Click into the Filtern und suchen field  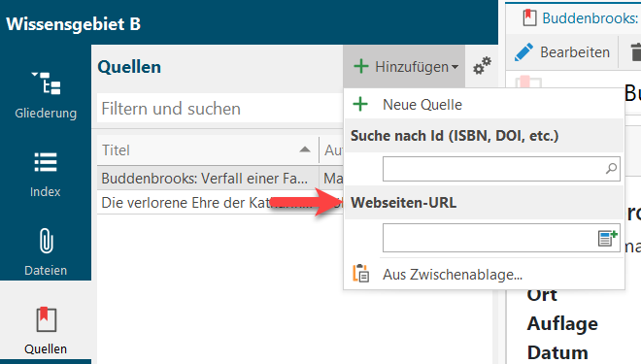[219, 109]
